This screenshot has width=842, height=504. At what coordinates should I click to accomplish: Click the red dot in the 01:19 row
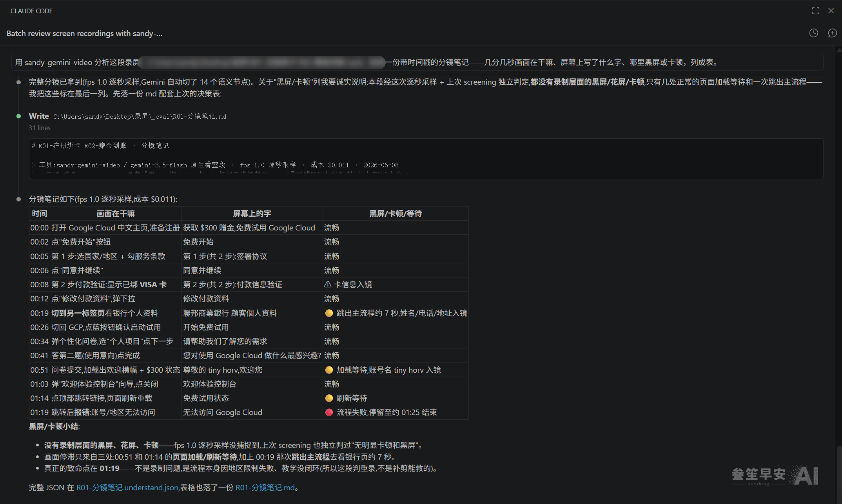click(329, 412)
